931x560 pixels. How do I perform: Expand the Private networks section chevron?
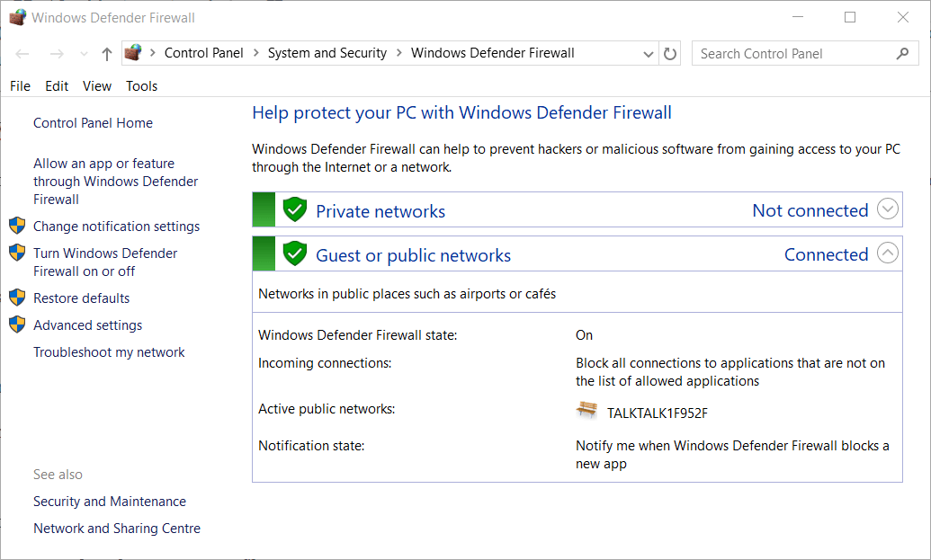(888, 209)
